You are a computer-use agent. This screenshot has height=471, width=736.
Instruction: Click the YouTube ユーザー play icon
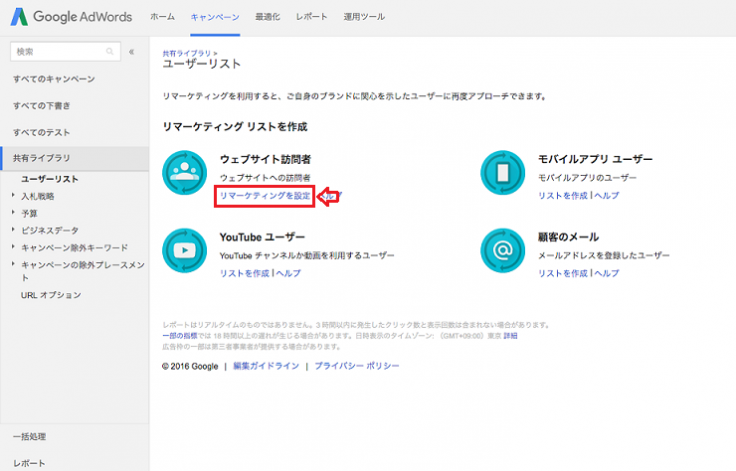click(184, 250)
